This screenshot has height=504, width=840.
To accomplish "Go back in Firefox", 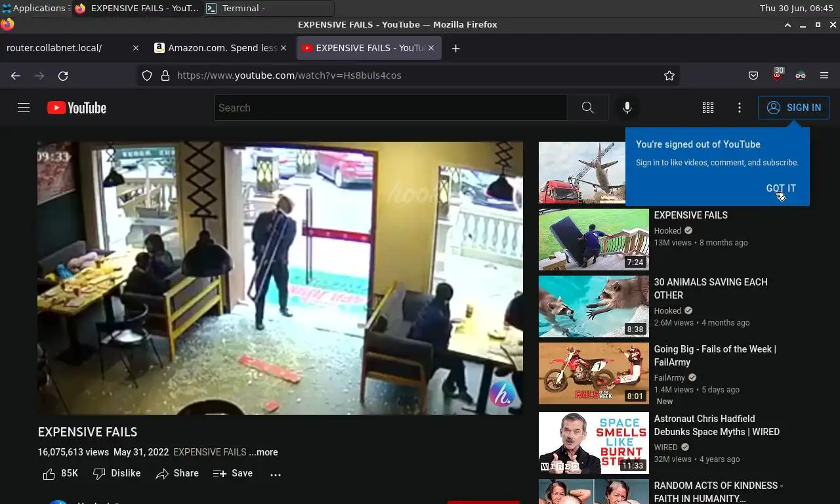I will 16,75.
